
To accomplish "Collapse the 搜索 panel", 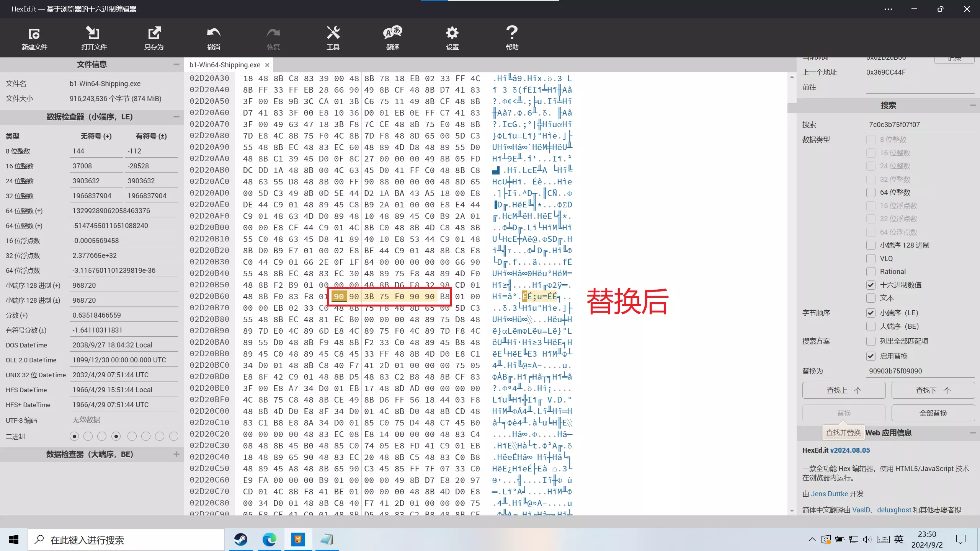I will [x=973, y=105].
